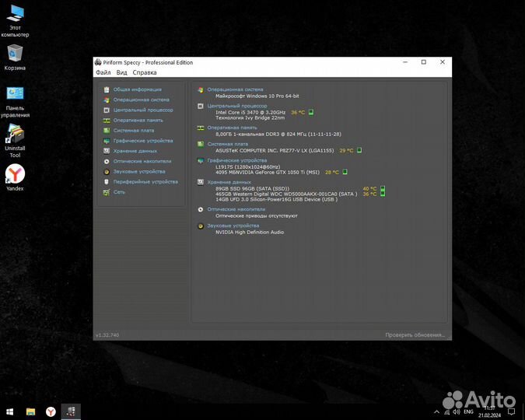Click the sidebar hard drive storage icon
The image size is (525, 420).
107,151
